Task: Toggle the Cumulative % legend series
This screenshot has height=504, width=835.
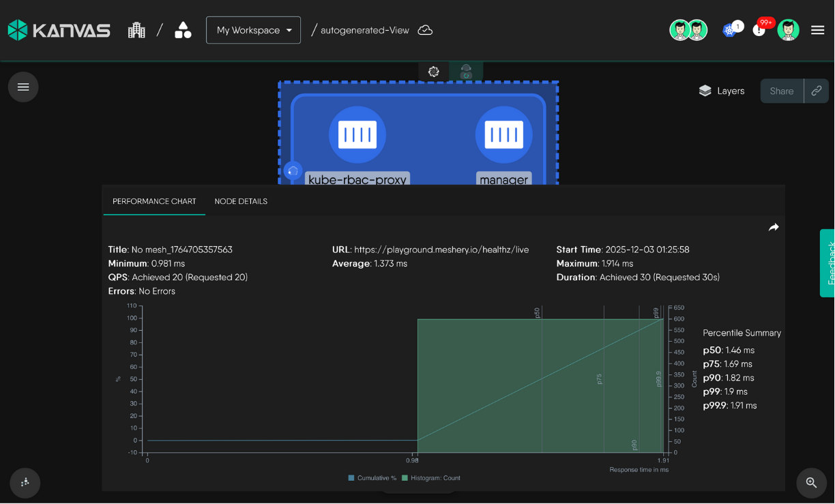Action: click(x=372, y=478)
